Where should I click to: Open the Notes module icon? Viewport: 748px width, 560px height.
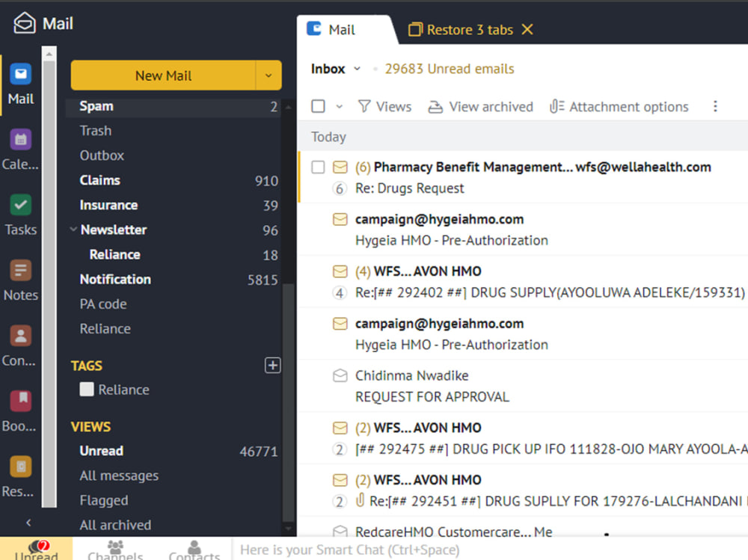pos(20,270)
